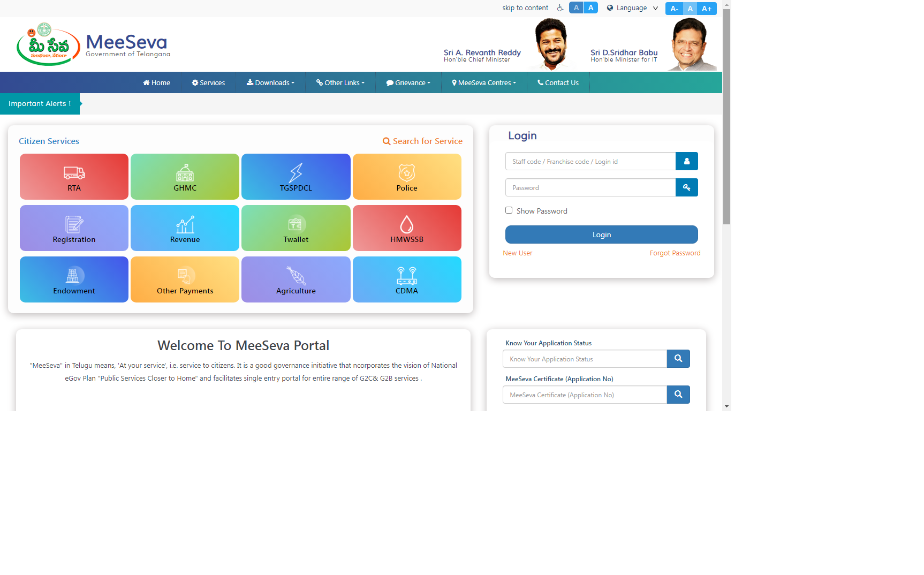Follow the New User link
This screenshot has width=924, height=575.
tap(517, 253)
